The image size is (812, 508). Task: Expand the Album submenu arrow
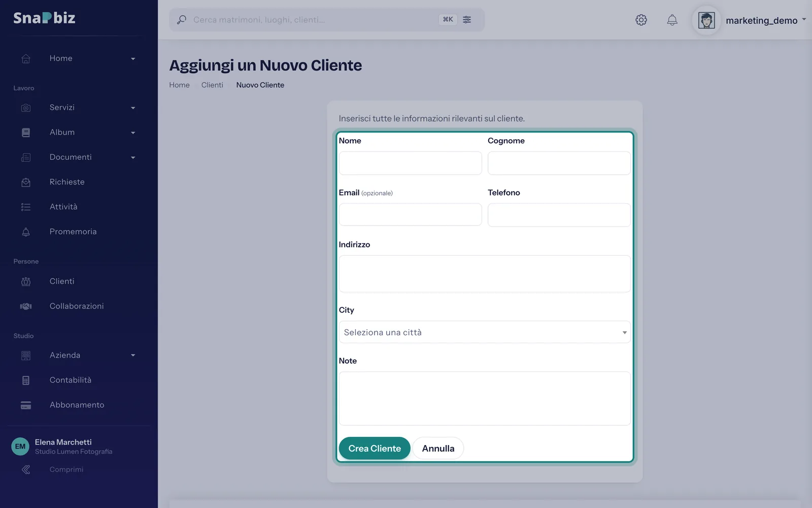point(133,133)
